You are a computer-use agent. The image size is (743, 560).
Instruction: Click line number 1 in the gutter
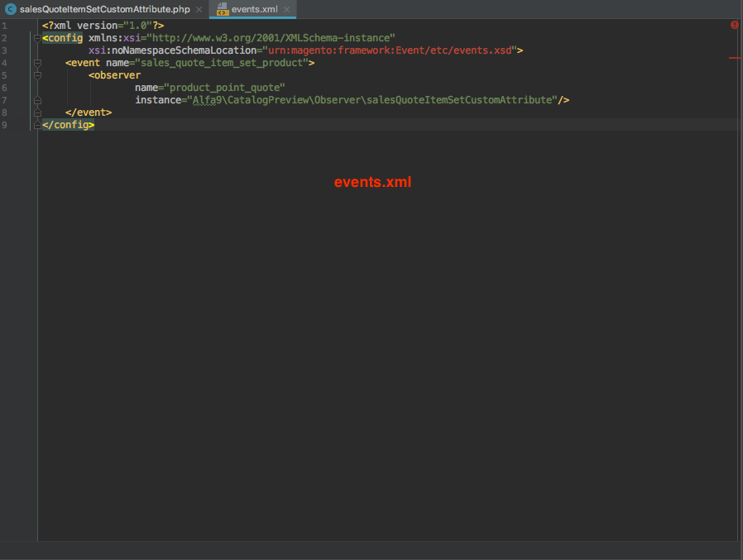[x=4, y=26]
